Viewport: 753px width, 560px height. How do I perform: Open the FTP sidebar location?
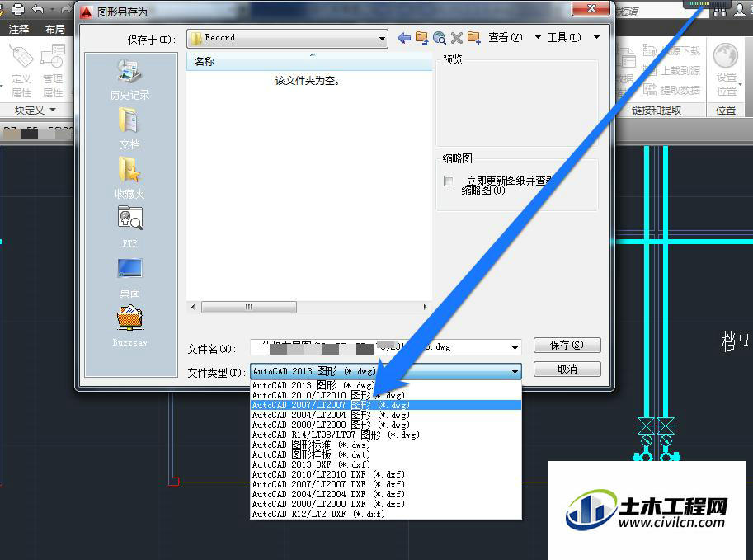[129, 227]
